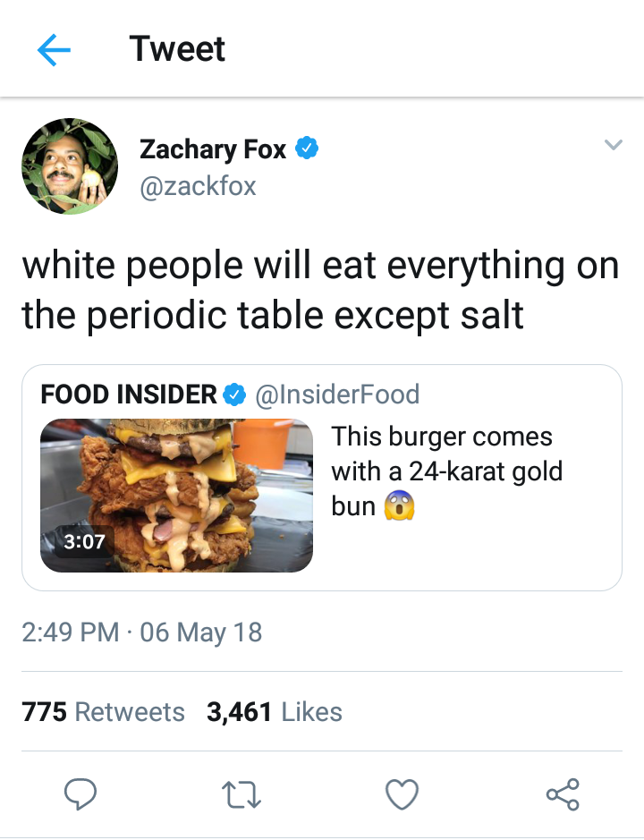
Task: Click the Zachary Fox display name
Action: tap(213, 149)
